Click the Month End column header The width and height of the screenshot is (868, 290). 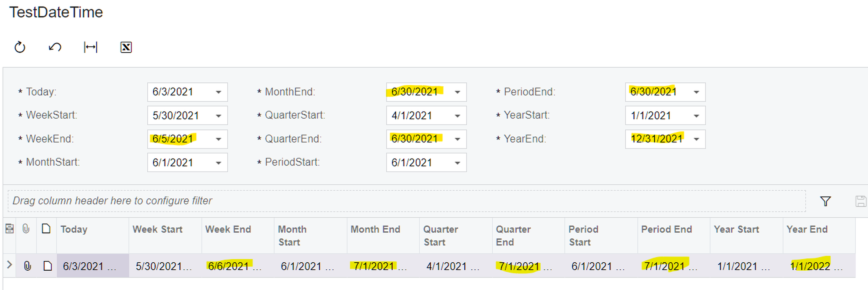[375, 229]
